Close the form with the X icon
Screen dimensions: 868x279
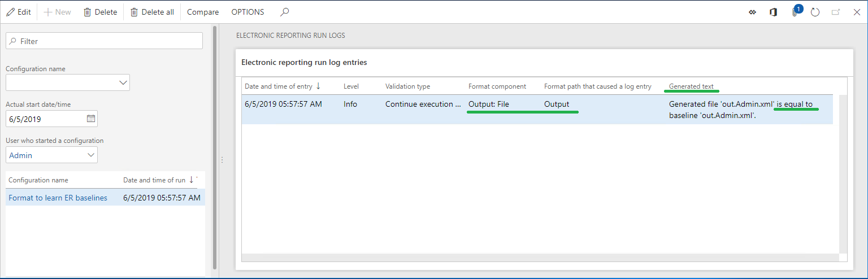857,12
